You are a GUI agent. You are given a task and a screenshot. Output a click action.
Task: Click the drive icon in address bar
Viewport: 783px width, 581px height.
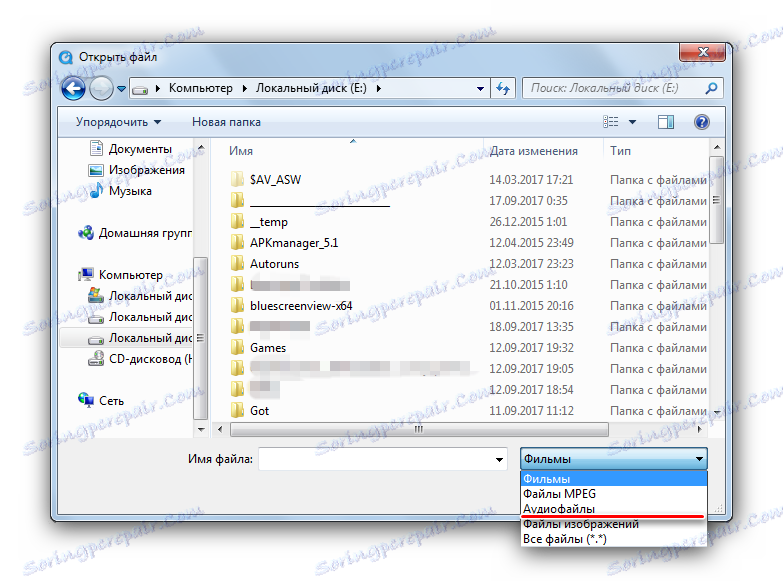tap(140, 90)
